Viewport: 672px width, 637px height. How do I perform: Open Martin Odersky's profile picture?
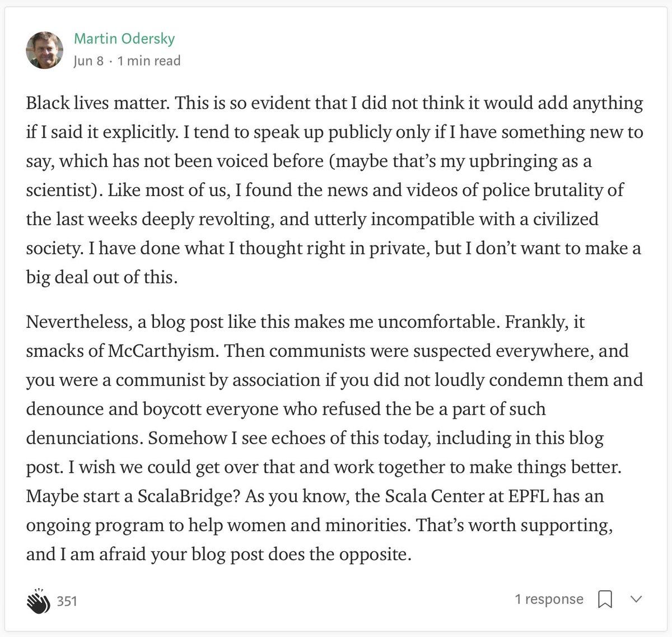point(45,49)
